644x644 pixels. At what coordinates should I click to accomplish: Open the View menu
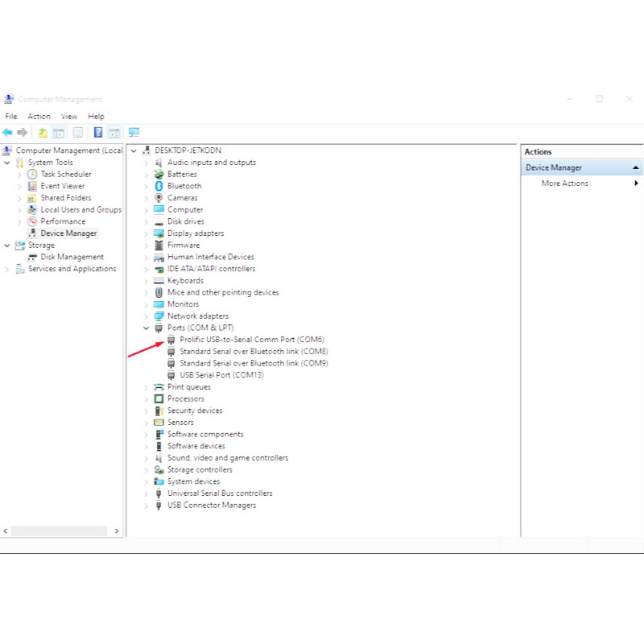coord(69,117)
